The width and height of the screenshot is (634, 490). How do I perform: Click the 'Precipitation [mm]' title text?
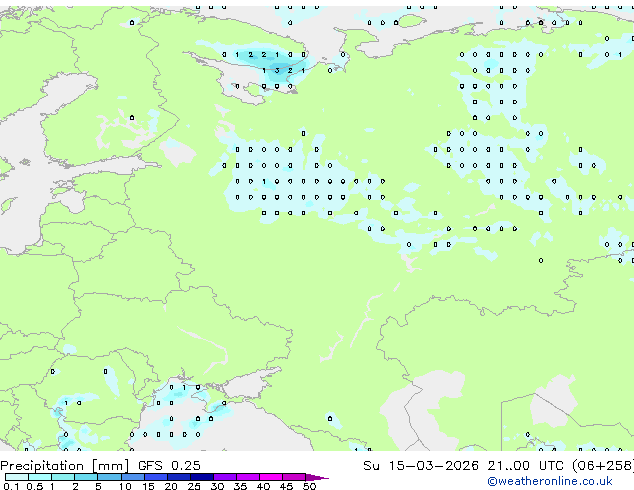tap(65, 466)
